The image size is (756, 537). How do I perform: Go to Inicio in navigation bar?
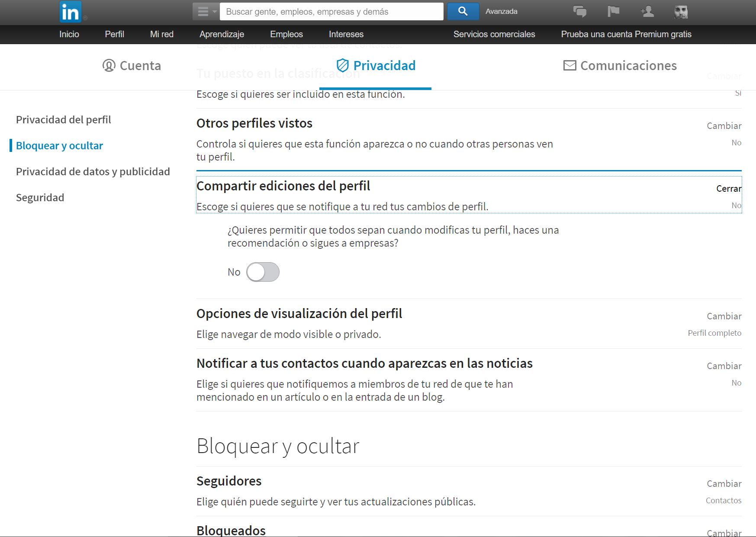[x=69, y=34]
